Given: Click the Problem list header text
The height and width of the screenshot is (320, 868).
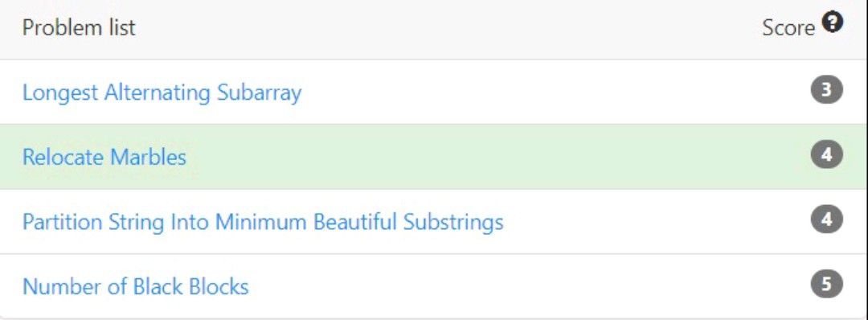Looking at the screenshot, I should point(79,27).
